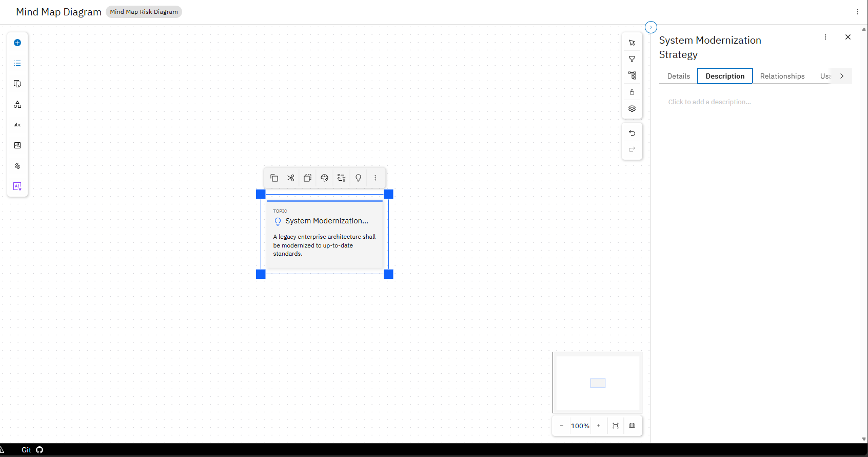The height and width of the screenshot is (457, 868).
Task: Open the top-right page options menu
Action: (x=858, y=12)
